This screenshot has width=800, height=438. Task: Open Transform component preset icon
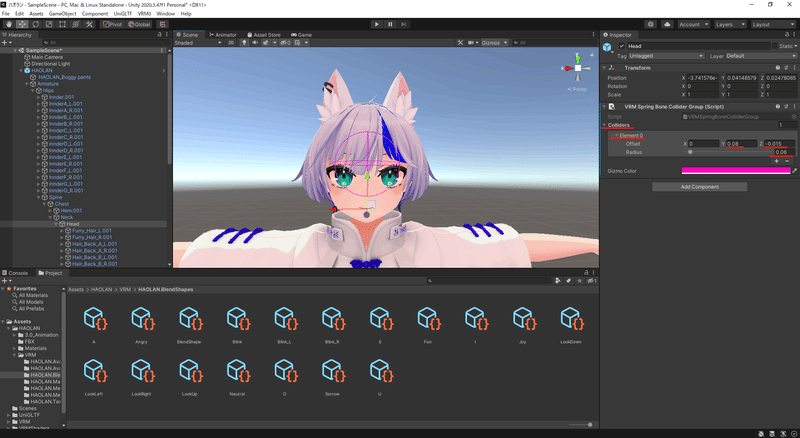click(786, 67)
